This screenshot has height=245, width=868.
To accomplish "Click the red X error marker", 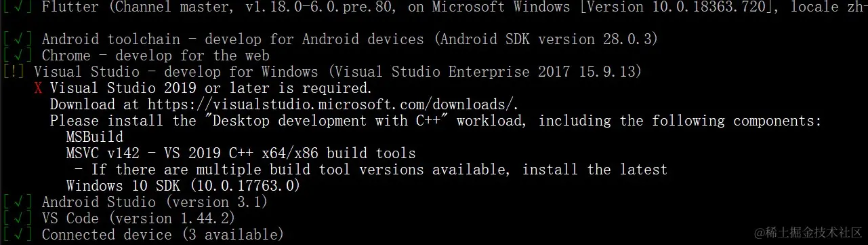I will [x=39, y=88].
